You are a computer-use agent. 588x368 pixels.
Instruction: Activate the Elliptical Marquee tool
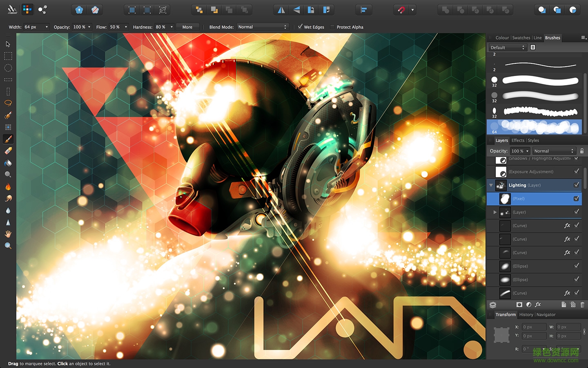tap(8, 68)
